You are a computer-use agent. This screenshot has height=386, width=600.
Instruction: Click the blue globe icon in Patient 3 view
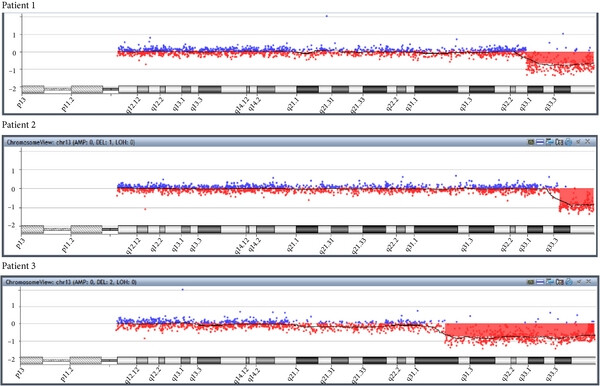click(569, 282)
